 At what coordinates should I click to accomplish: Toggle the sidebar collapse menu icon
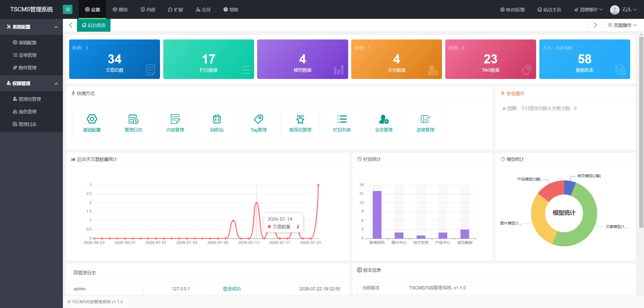(67, 10)
